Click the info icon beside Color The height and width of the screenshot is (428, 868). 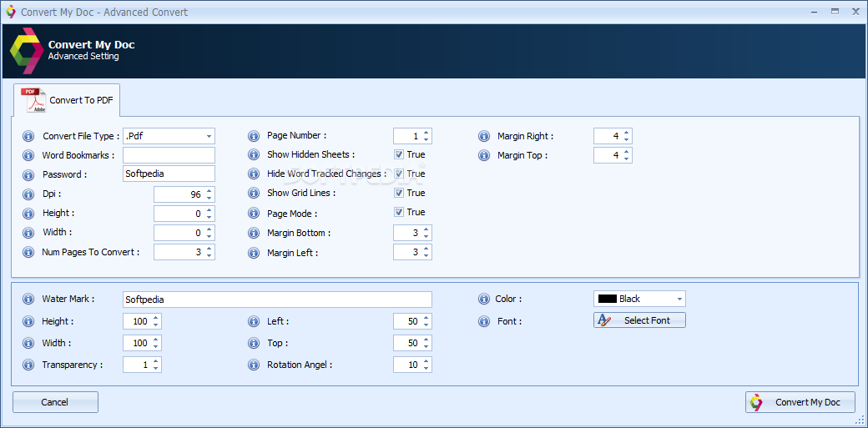484,299
